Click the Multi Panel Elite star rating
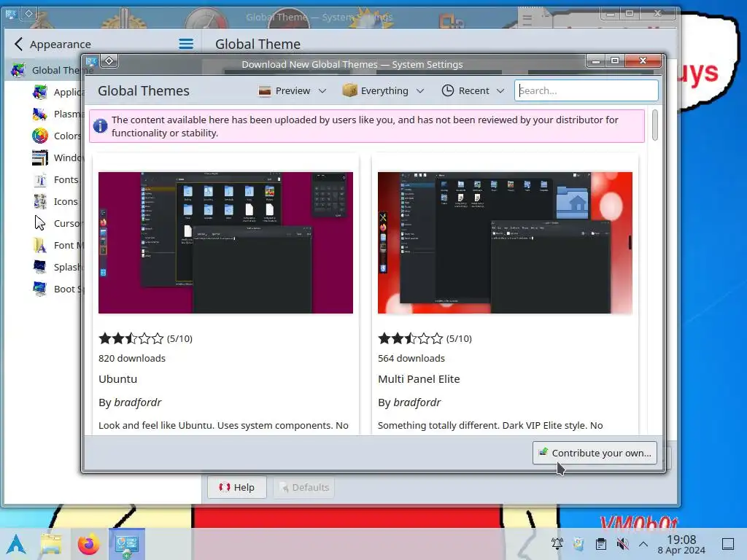Image resolution: width=747 pixels, height=560 pixels. 410,338
